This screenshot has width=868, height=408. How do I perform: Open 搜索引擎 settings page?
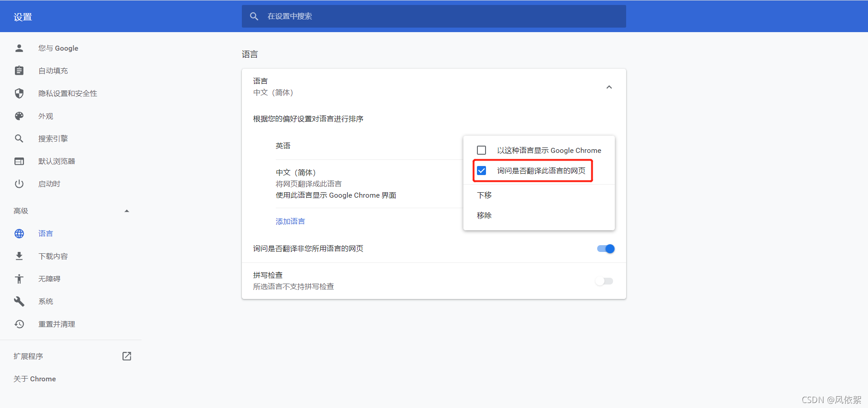(53, 138)
